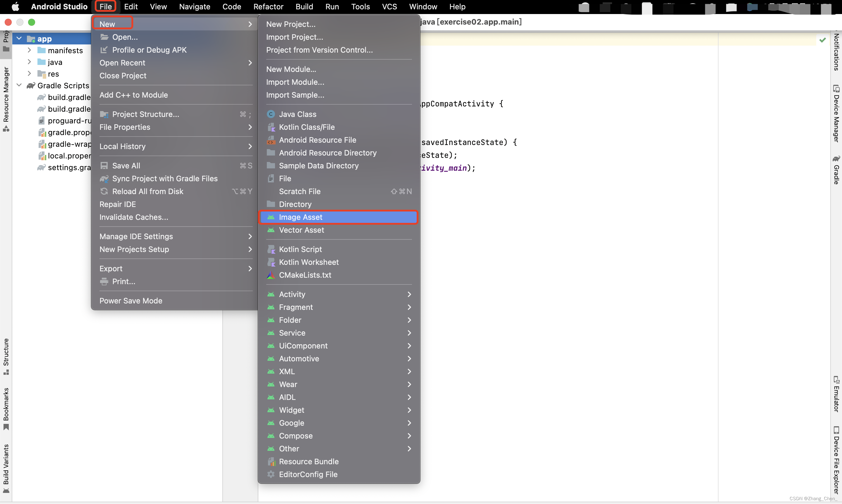Click the Open folder icon in File menu
Viewport: 842px width, 504px height.
tap(104, 37)
